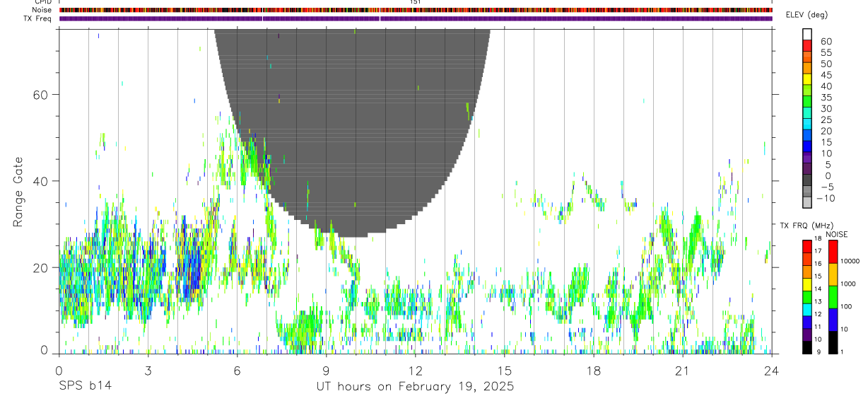The image size is (868, 401).
Task: Click the 21 tick label on the UT hours axis
Action: pos(682,371)
